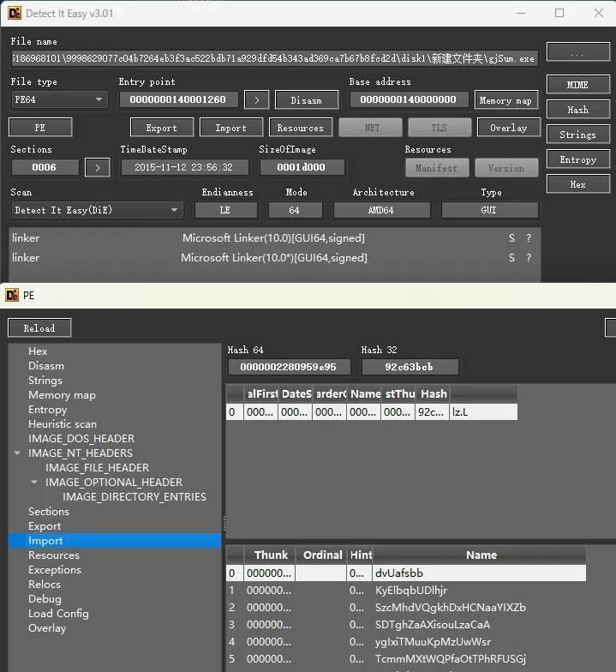The image size is (616, 672).
Task: Click the TimeDateStamp value field
Action: coord(185,168)
